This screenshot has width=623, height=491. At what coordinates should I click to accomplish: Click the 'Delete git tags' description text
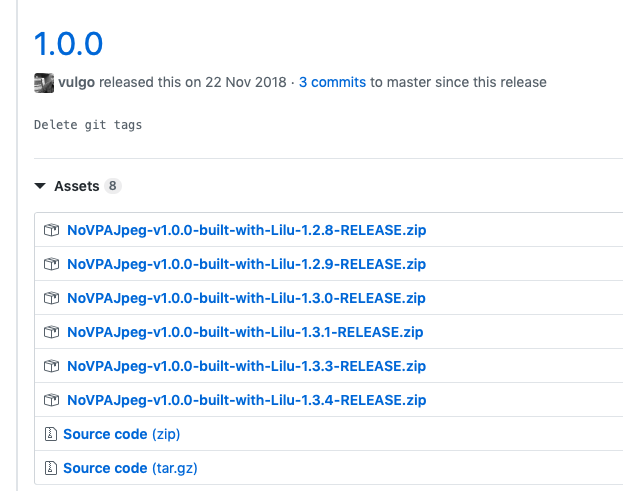coord(88,125)
